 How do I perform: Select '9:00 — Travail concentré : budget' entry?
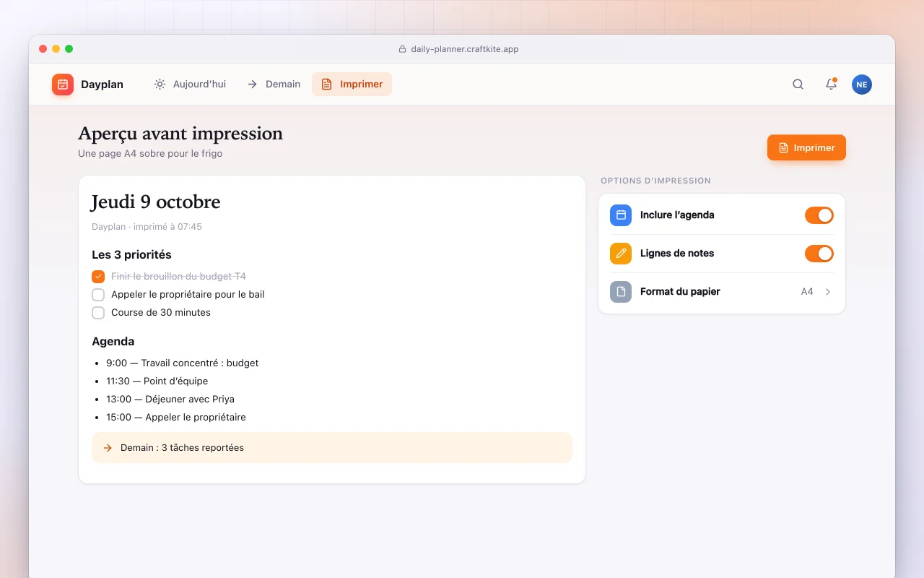tap(182, 363)
